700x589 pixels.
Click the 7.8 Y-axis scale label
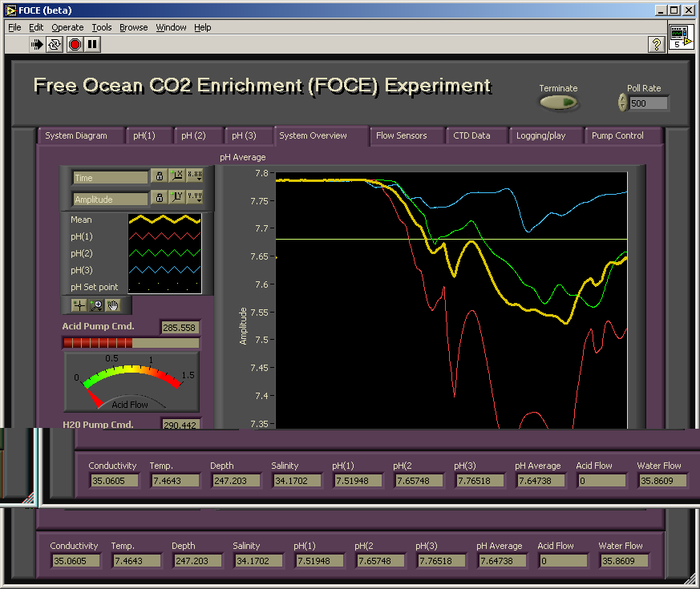pyautogui.click(x=261, y=173)
